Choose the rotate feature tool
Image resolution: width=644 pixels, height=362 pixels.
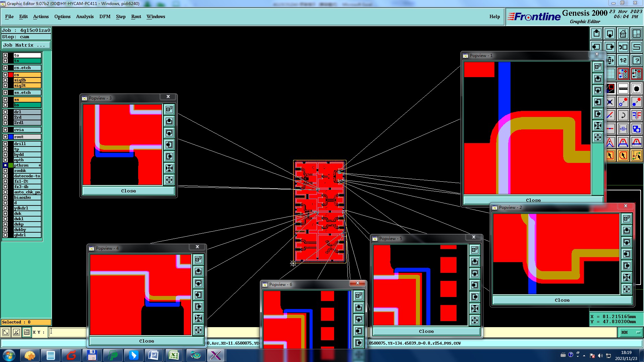(x=623, y=115)
